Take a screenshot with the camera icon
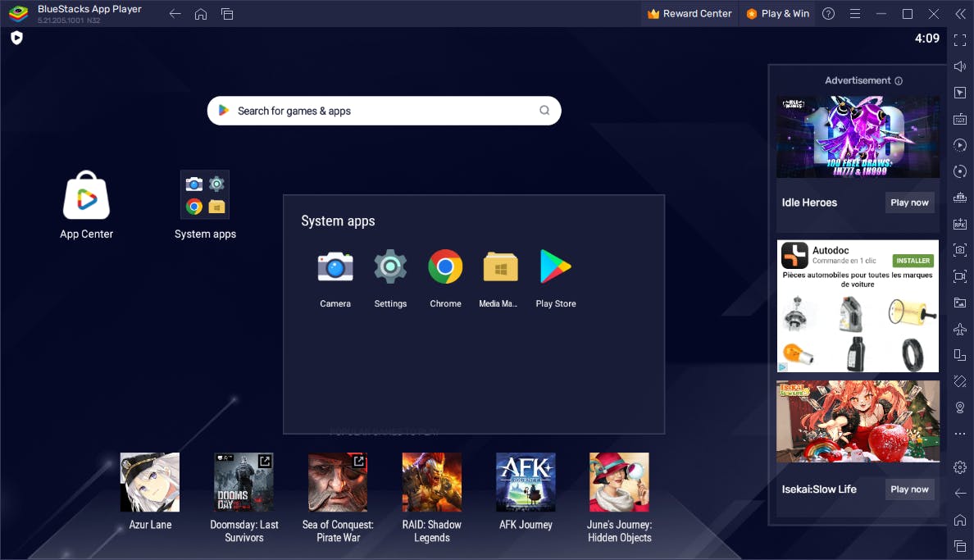 click(x=960, y=250)
